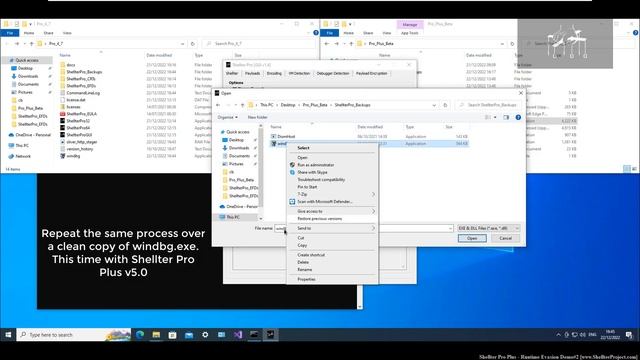Select This PC in Open dialog sidebar

233,217
